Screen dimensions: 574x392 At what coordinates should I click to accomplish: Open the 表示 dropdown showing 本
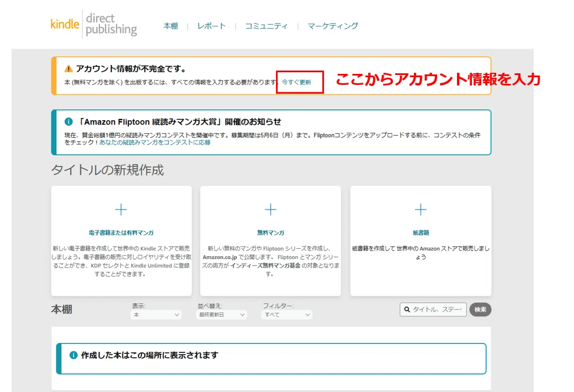pos(156,314)
